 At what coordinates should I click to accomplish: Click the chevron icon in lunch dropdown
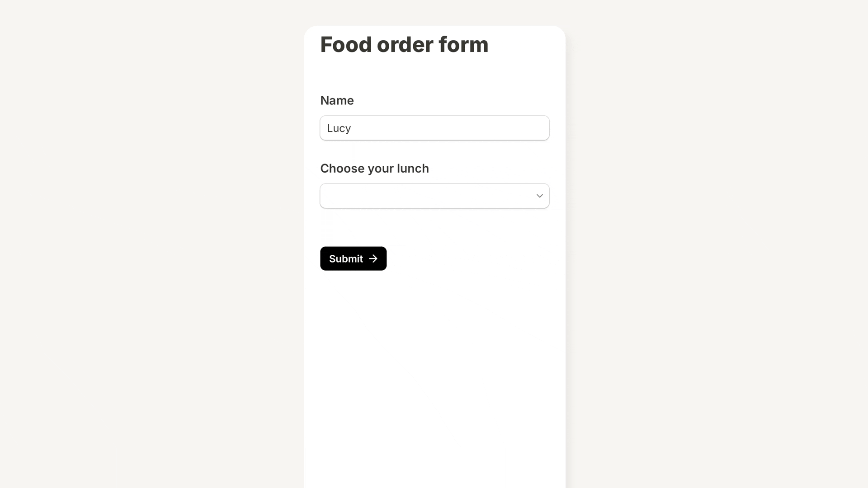[539, 196]
